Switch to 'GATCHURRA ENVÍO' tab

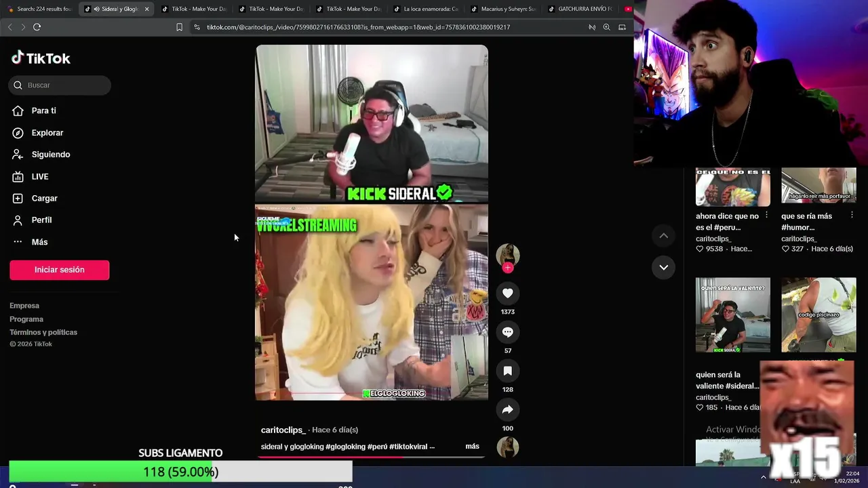point(580,9)
